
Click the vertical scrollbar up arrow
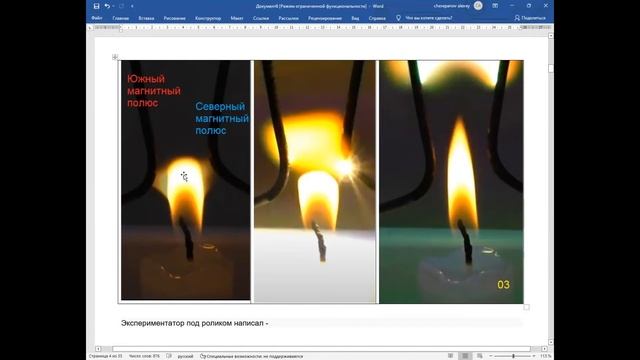point(551,36)
